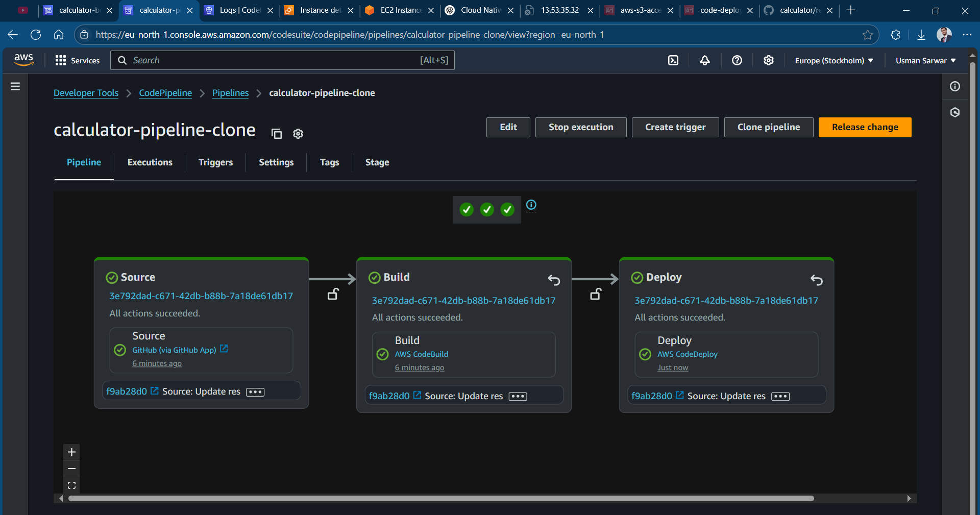
Task: Launch the CloudShell terminal icon
Action: [x=673, y=60]
